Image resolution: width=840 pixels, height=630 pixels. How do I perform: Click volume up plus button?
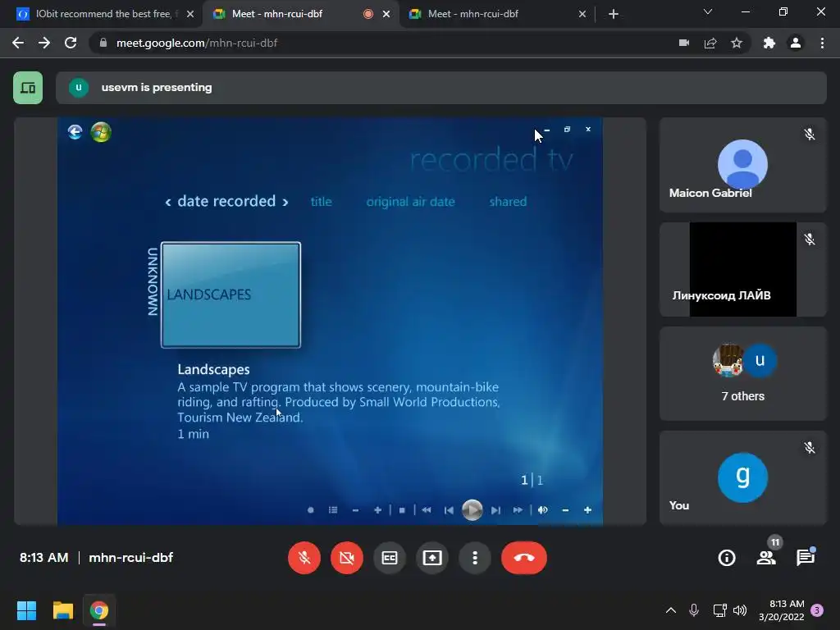pyautogui.click(x=587, y=510)
